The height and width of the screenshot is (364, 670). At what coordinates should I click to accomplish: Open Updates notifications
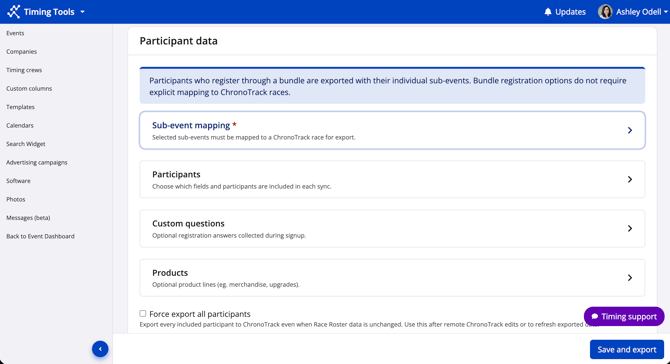564,12
